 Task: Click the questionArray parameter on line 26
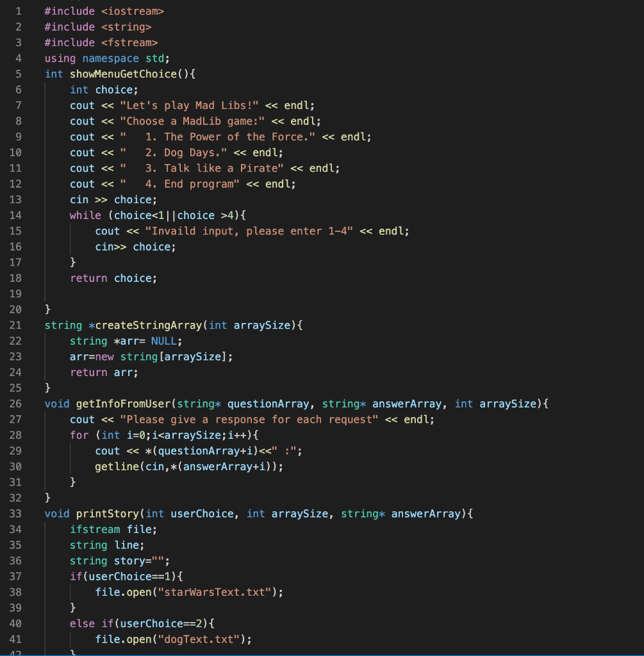tap(268, 404)
